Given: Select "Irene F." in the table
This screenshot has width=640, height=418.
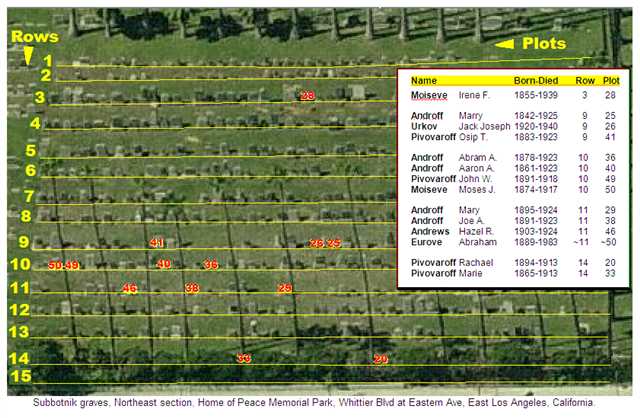Looking at the screenshot, I should [x=474, y=95].
